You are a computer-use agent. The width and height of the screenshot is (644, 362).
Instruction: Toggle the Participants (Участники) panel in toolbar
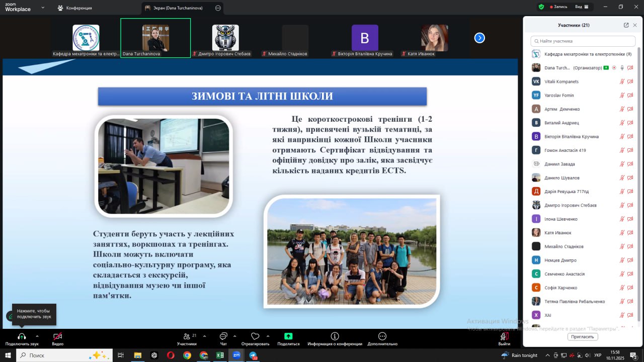(187, 336)
